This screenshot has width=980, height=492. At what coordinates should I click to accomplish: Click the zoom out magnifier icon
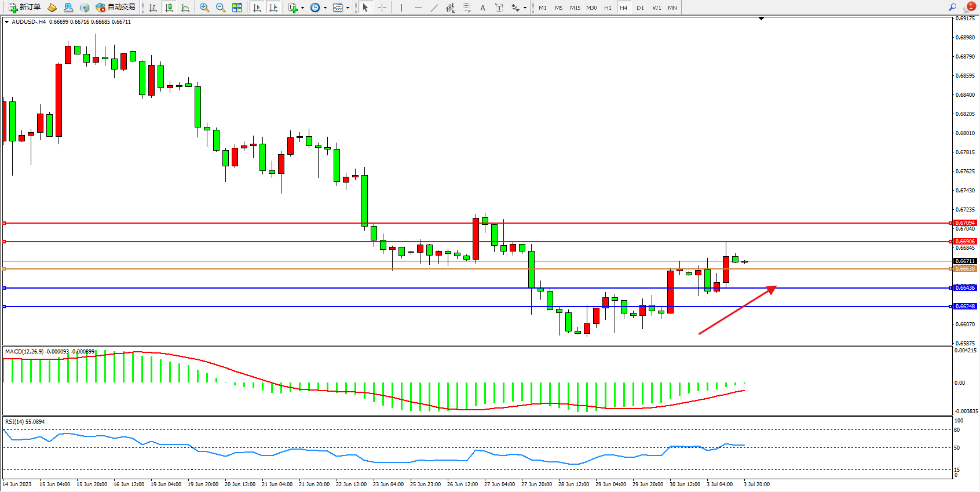coord(220,8)
